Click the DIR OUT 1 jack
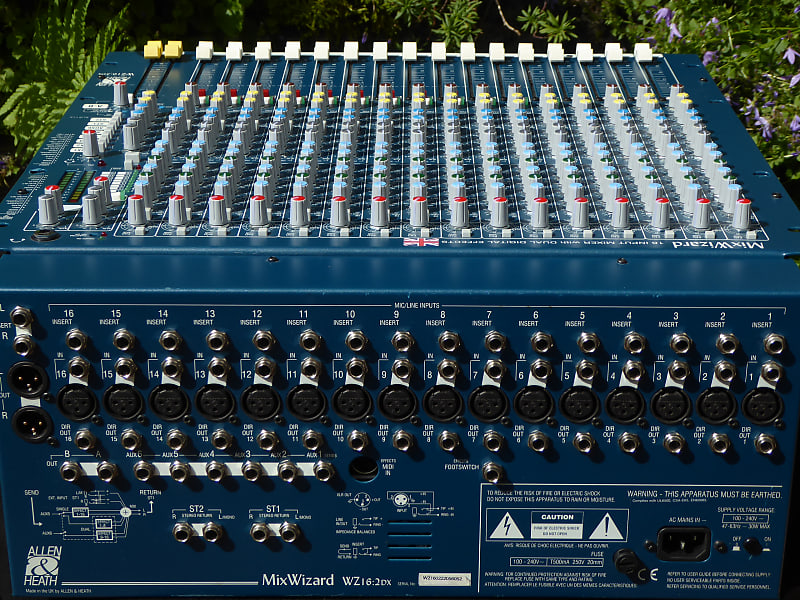Image resolution: width=800 pixels, height=600 pixels. 765,444
